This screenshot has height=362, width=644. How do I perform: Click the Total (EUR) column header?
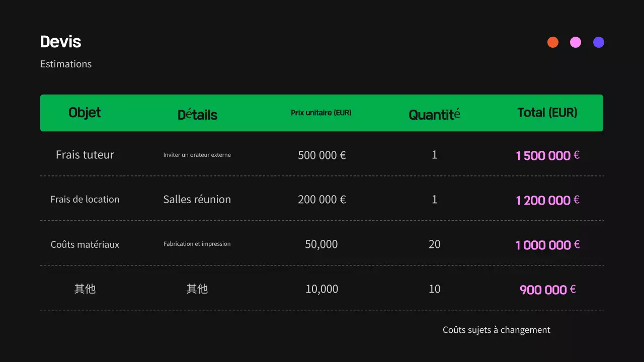pos(547,113)
